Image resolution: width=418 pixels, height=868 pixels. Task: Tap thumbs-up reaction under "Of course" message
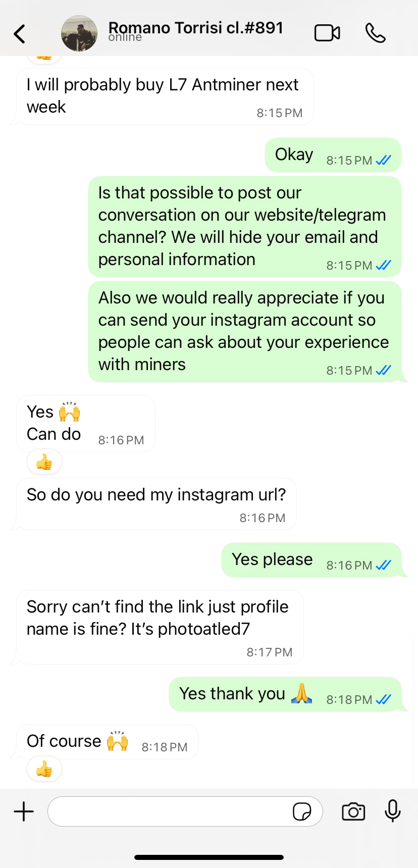click(44, 769)
